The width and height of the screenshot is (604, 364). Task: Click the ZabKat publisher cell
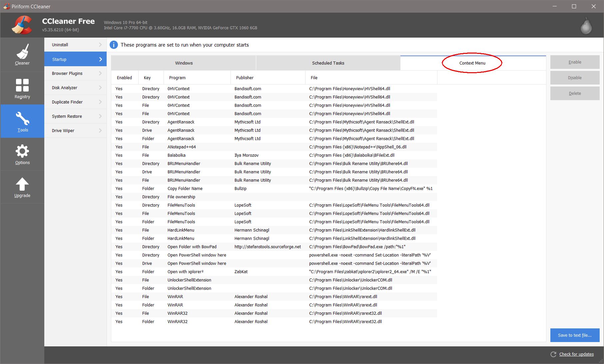coord(241,272)
